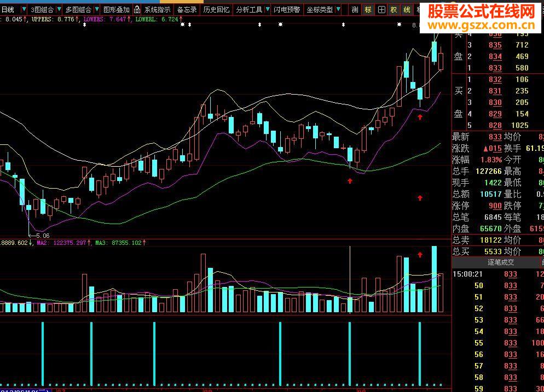Click the 涨幅 value 1.83%

[x=491, y=160]
